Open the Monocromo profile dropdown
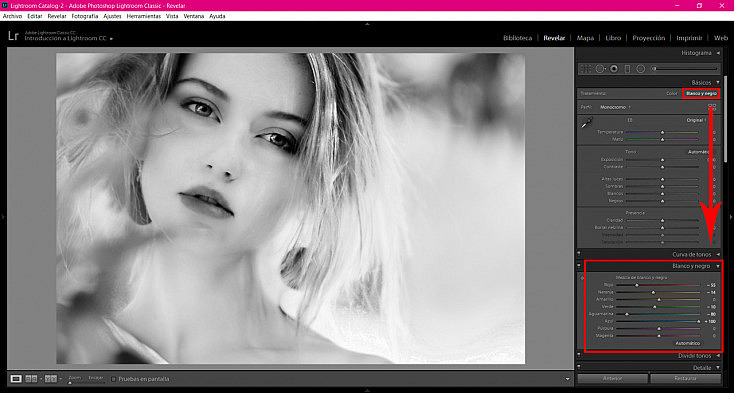Viewport: 734px width, 393px height. [x=615, y=107]
